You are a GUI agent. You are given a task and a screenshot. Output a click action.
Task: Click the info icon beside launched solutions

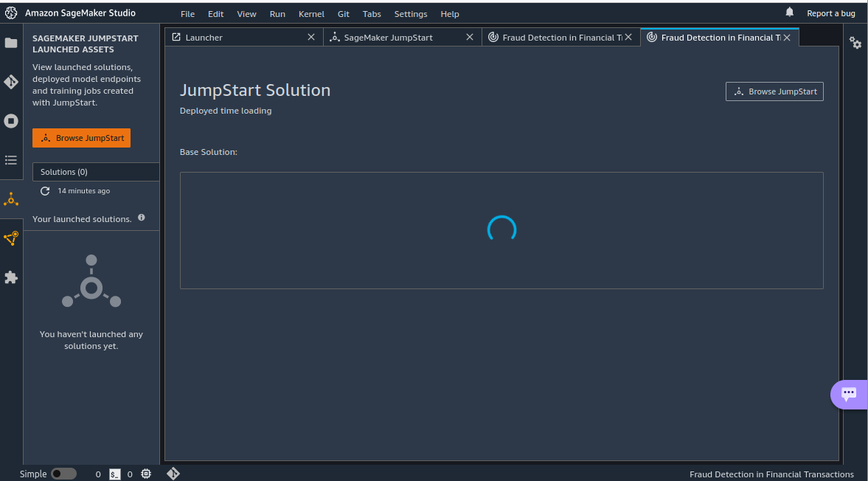[x=142, y=218]
